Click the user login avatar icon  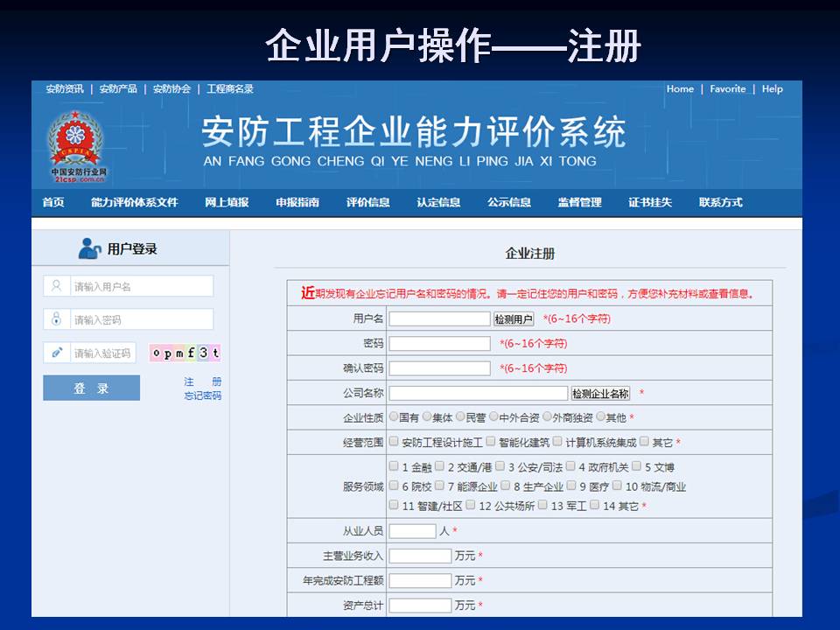[89, 248]
